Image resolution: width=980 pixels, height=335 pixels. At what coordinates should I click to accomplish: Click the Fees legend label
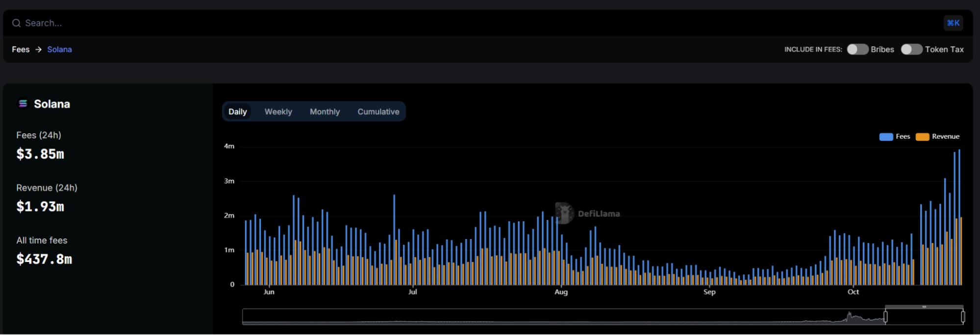[x=903, y=137]
